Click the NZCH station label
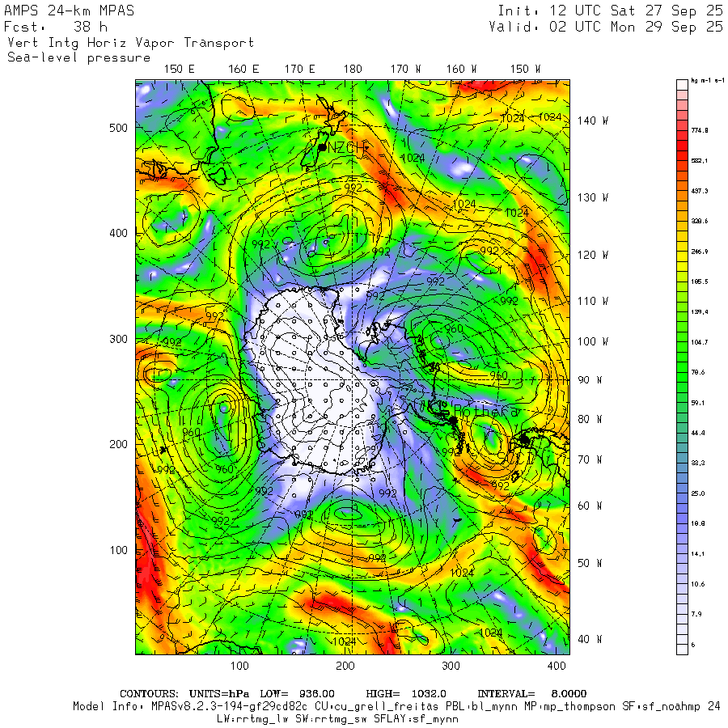Image resolution: width=728 pixels, height=728 pixels. tap(346, 148)
